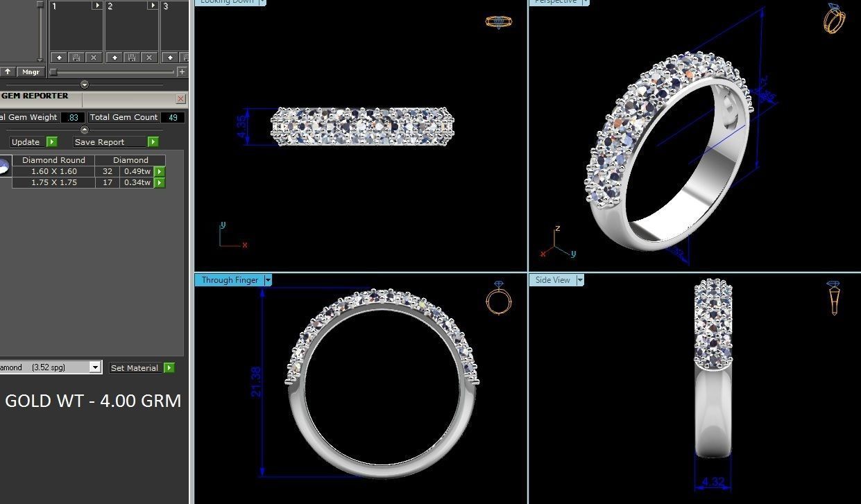861x504 pixels.
Task: Click the play arrow in slot 2 corner
Action: tap(153, 6)
